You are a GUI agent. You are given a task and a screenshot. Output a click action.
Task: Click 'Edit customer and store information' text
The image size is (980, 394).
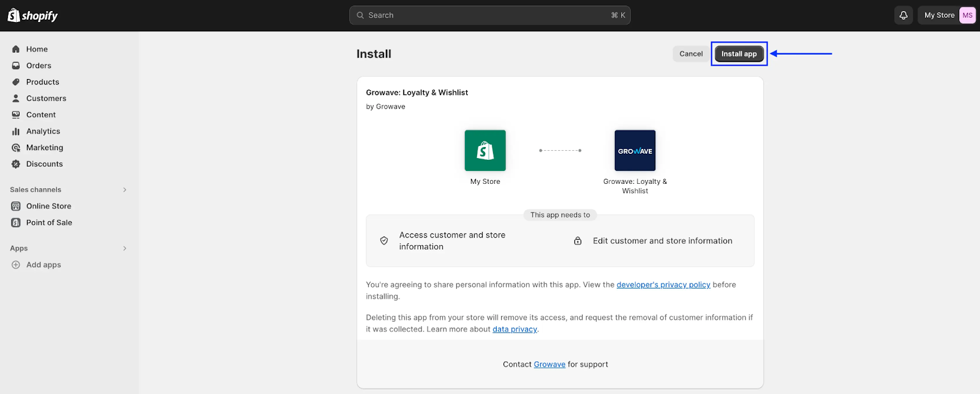[x=663, y=241]
